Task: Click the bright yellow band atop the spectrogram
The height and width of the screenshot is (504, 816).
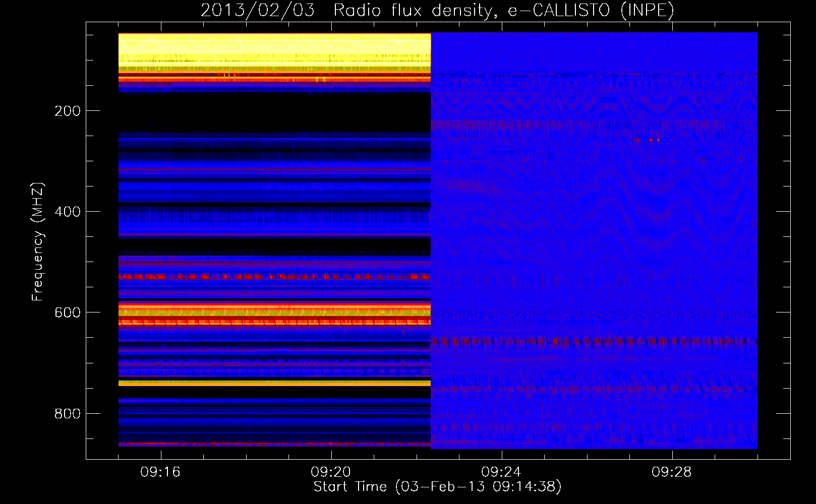Action: coord(274,49)
